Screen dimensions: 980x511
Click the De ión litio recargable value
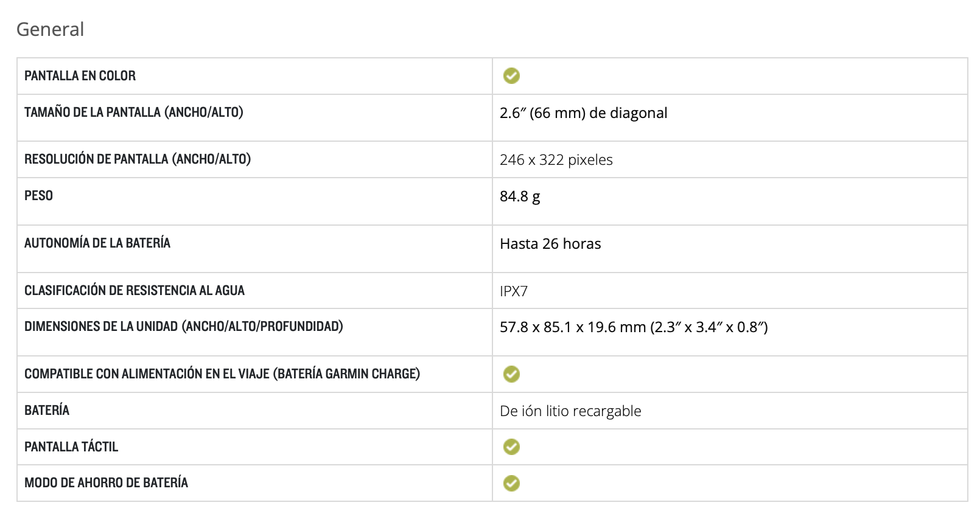[x=570, y=411]
